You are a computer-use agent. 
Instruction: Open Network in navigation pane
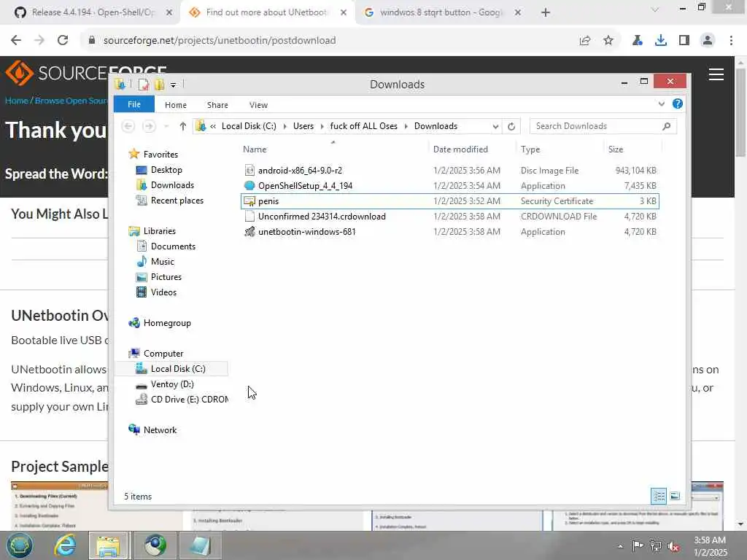click(x=160, y=430)
